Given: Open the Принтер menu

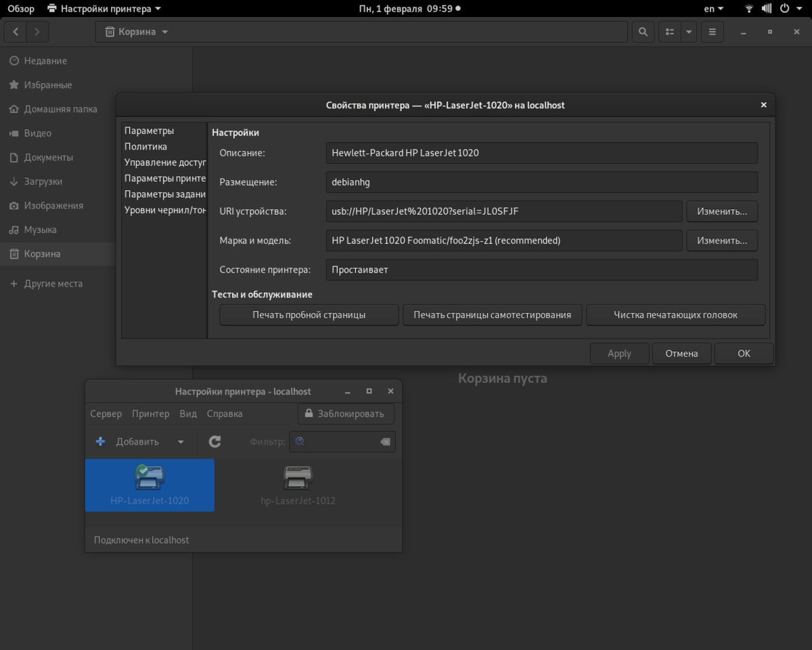Looking at the screenshot, I should [x=151, y=414].
